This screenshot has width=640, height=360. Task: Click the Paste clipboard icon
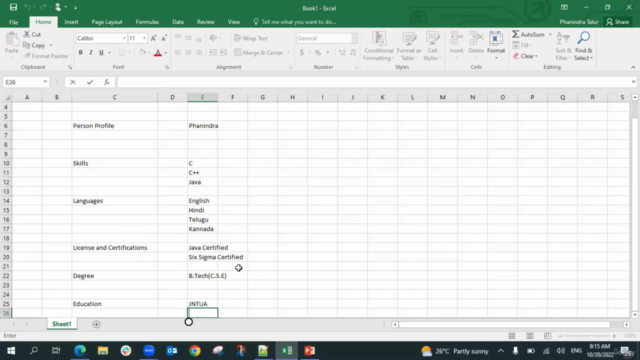tap(11, 40)
